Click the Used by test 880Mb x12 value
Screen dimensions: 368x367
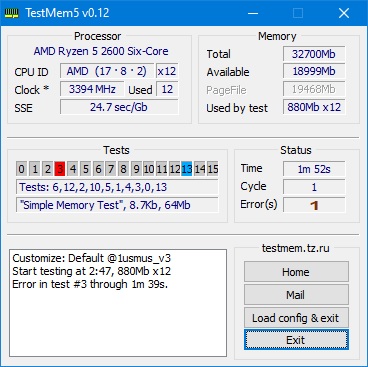[314, 107]
